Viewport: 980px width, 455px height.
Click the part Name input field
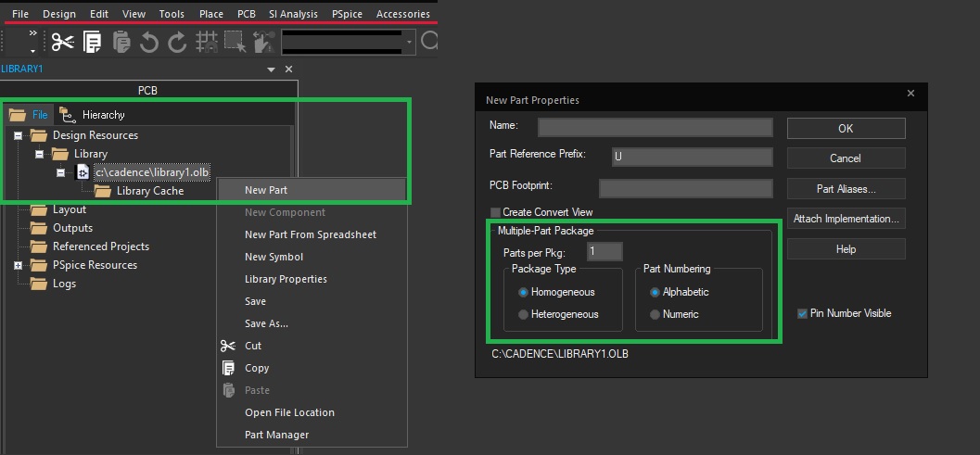(655, 127)
